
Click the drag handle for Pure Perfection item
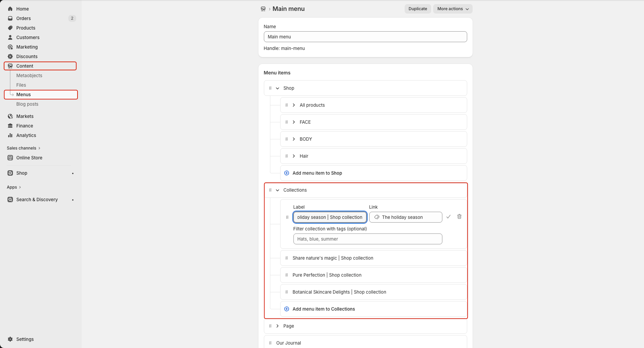287,275
